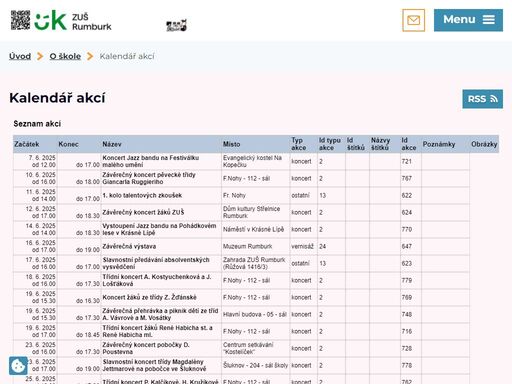This screenshot has height=384, width=512.
Task: Sort by Konec column header
Action: (68, 144)
